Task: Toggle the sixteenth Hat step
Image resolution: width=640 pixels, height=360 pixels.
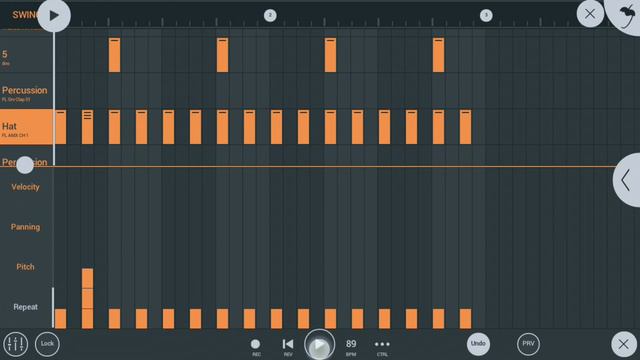Action: [x=465, y=127]
